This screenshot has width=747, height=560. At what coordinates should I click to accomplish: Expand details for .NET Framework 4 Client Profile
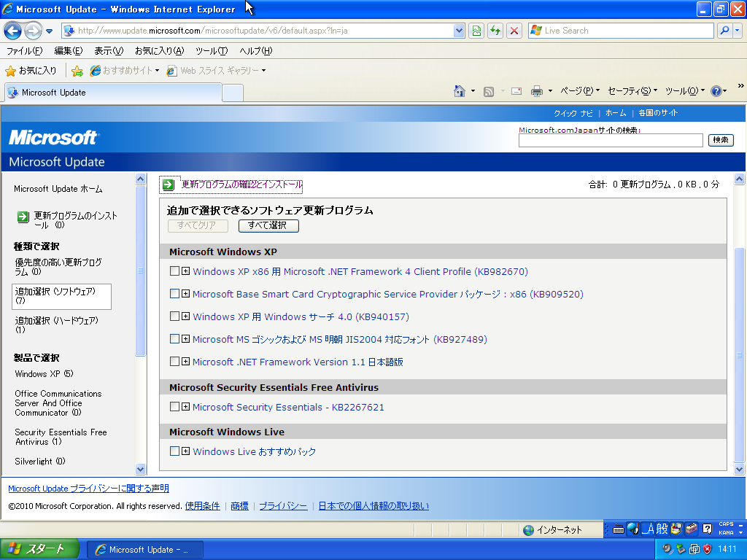click(x=186, y=271)
